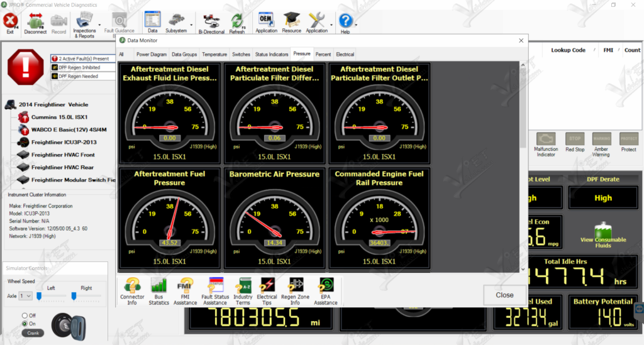Switch to the Electrical tab
This screenshot has width=644, height=345.
click(x=345, y=55)
